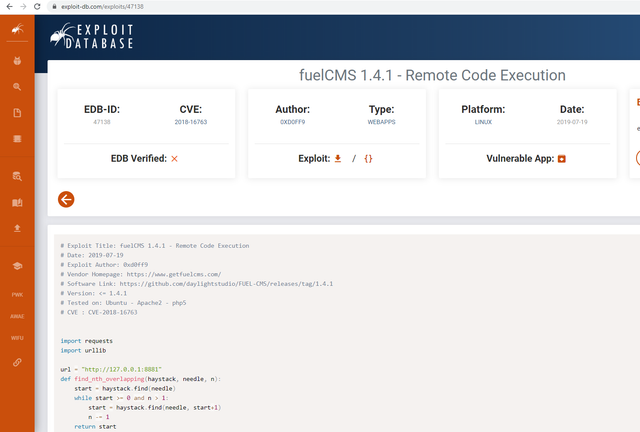Click the 'import requests' code line

[x=87, y=341]
